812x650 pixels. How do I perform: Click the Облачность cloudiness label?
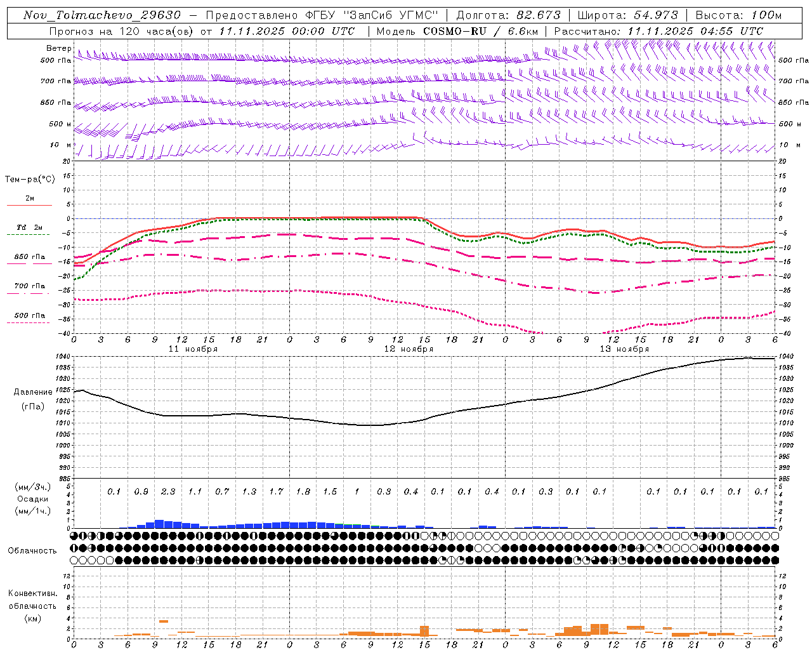[32, 551]
